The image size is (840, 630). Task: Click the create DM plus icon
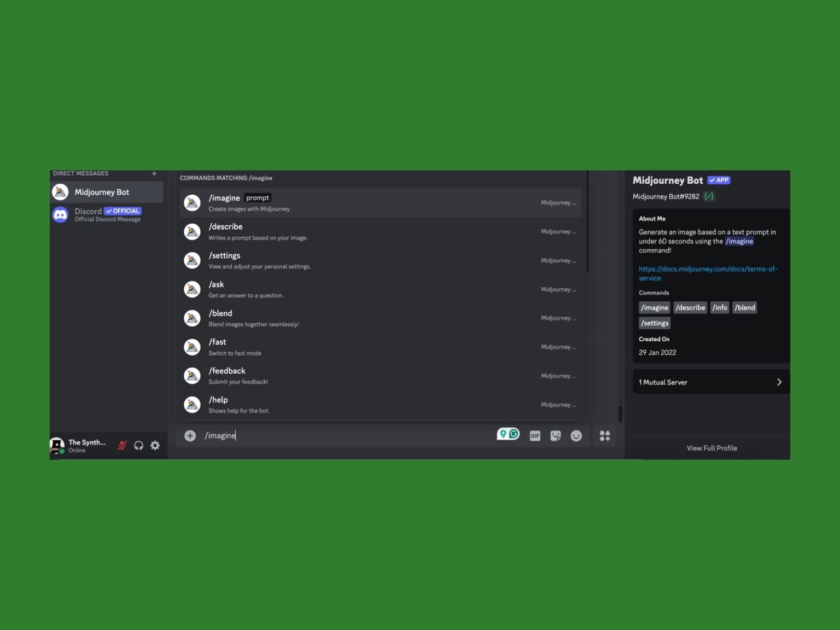154,174
